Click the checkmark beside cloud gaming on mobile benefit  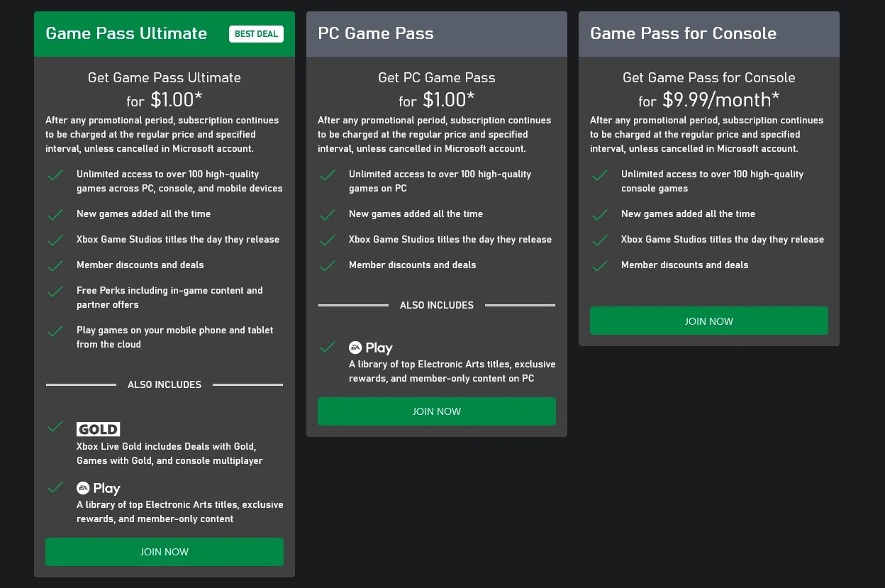coord(55,331)
